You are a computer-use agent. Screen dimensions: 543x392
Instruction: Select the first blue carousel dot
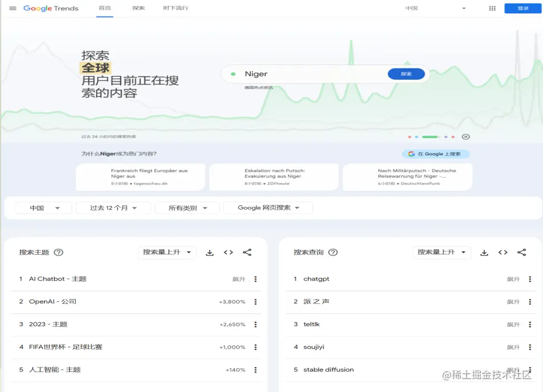click(x=416, y=137)
